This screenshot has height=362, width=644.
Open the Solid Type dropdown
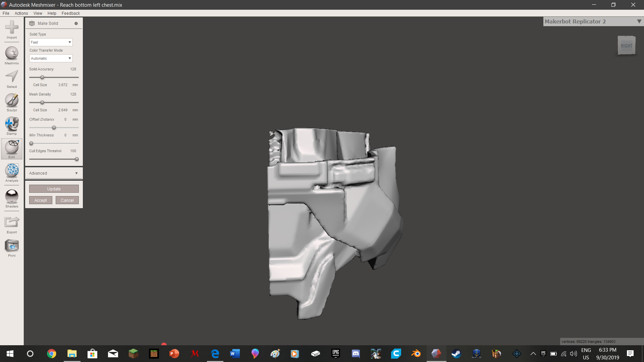pos(51,42)
